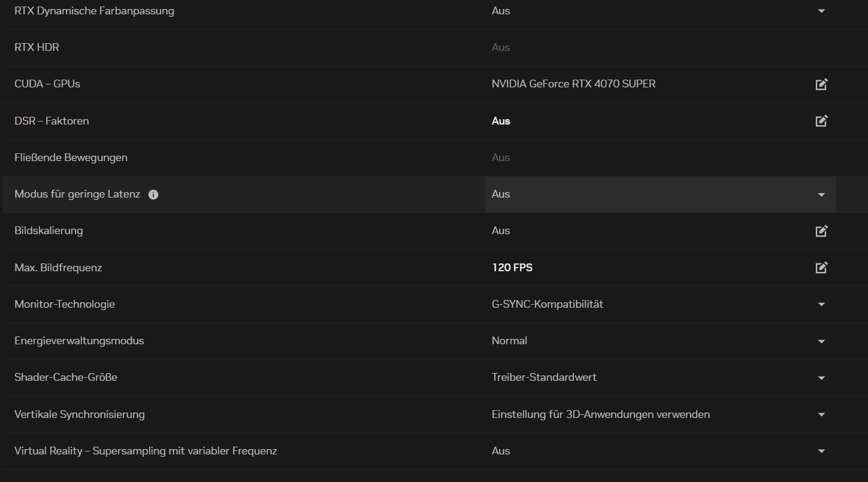Image resolution: width=868 pixels, height=482 pixels.
Task: Select G-SYNC-Kompatibilität value text
Action: (547, 304)
